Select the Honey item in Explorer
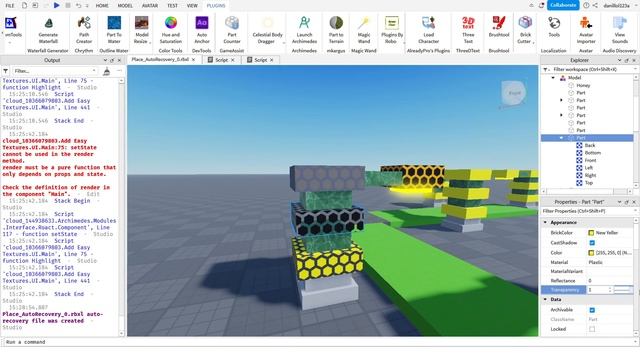This screenshot has width=640, height=360. (x=583, y=85)
